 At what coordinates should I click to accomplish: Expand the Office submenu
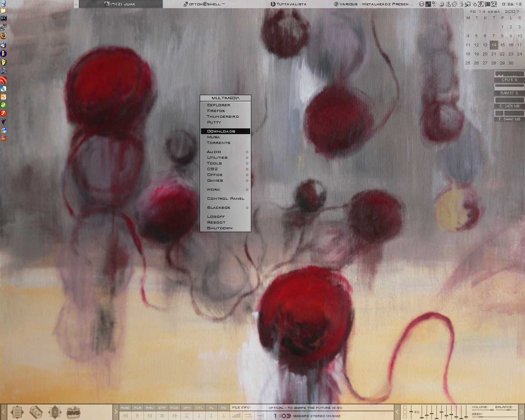point(226,175)
